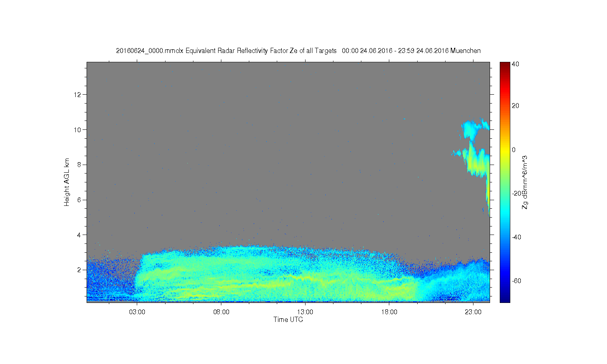
Task: Click the colorbar value '0'
Action: click(514, 150)
